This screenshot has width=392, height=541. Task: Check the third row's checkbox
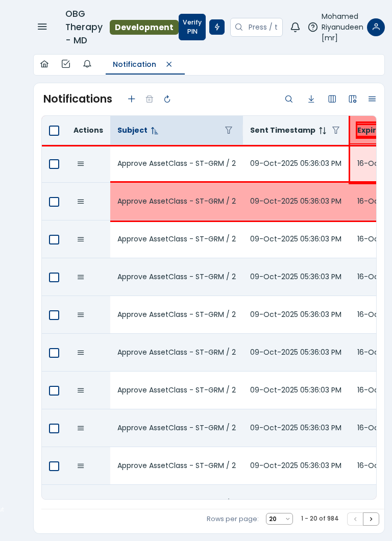[x=54, y=239]
